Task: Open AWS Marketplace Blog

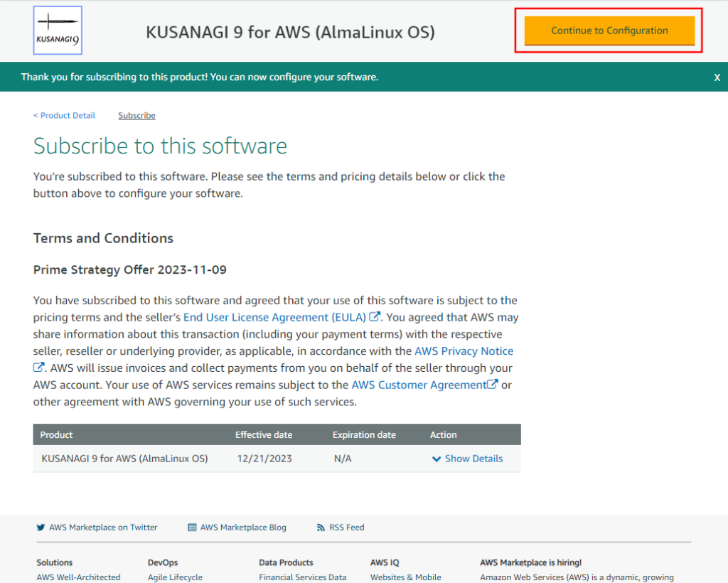Action: click(243, 528)
